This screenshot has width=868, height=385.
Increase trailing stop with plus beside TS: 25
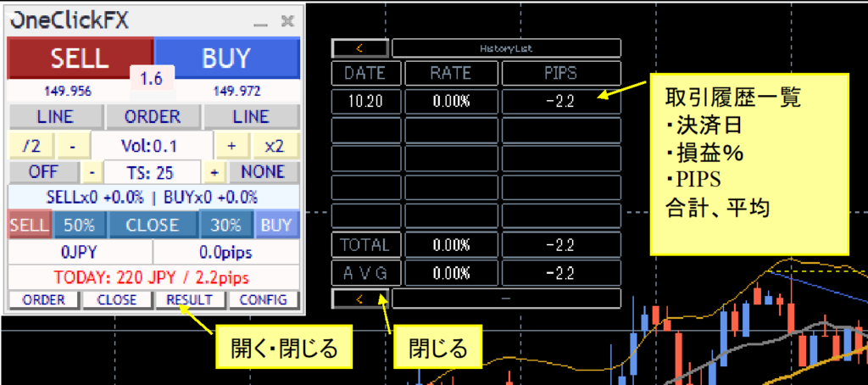215,172
